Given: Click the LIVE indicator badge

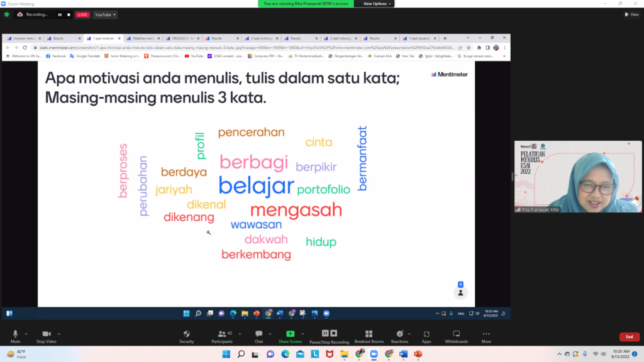Looking at the screenshot, I should 82,15.
